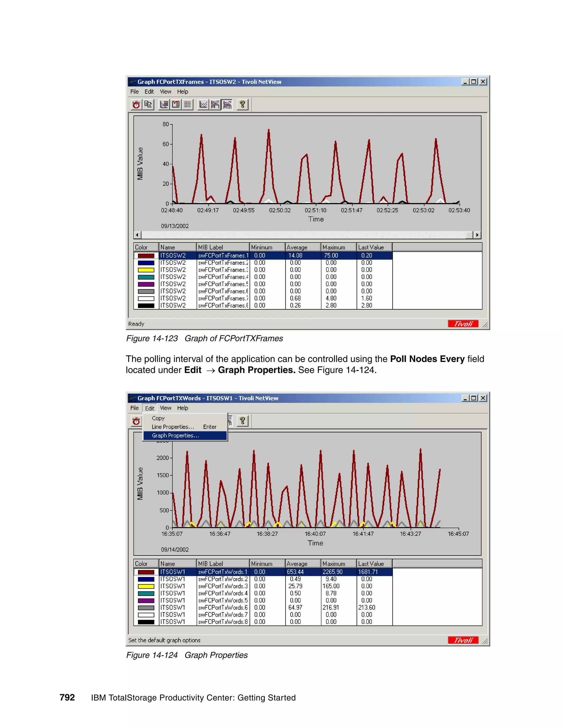Select graph-only view icon in FCPortTXFrames toolbar
Viewport: 563px width, 728px height.
[203, 105]
